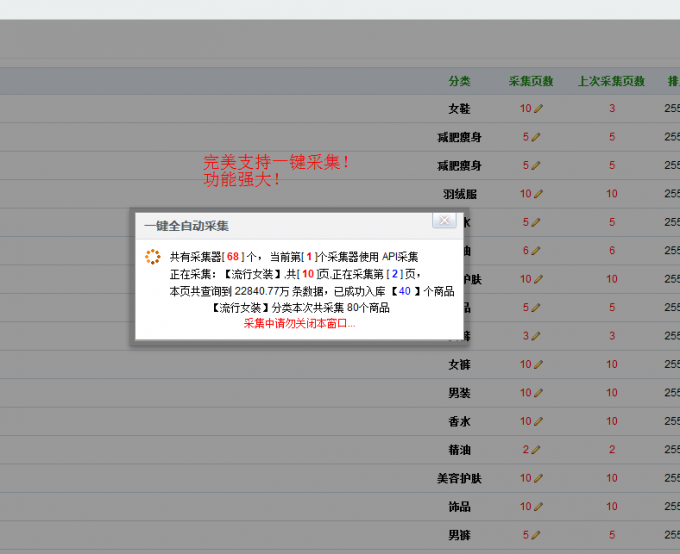Select the 美容护肤 category cell
This screenshot has width=680, height=554.
click(459, 478)
